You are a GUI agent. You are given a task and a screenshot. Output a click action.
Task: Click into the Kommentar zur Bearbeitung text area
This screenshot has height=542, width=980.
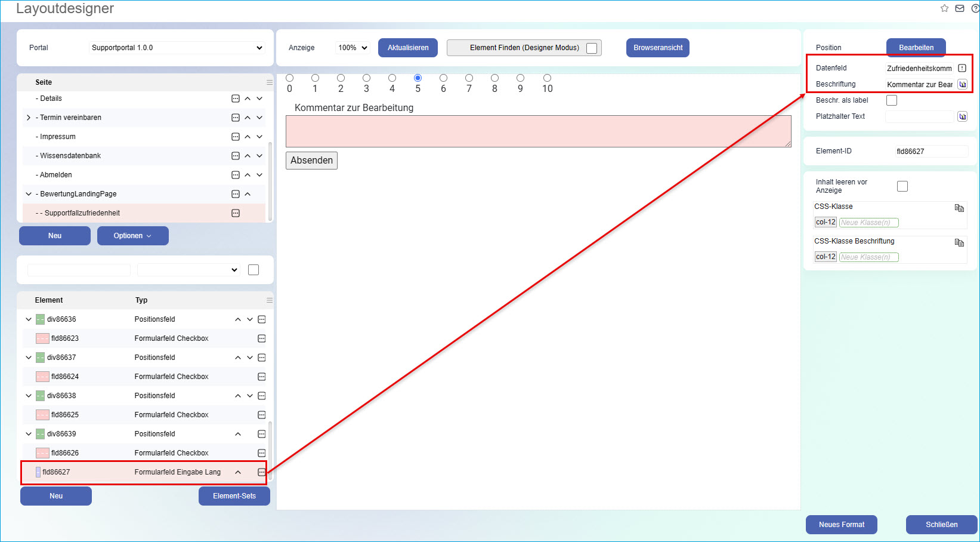(539, 131)
